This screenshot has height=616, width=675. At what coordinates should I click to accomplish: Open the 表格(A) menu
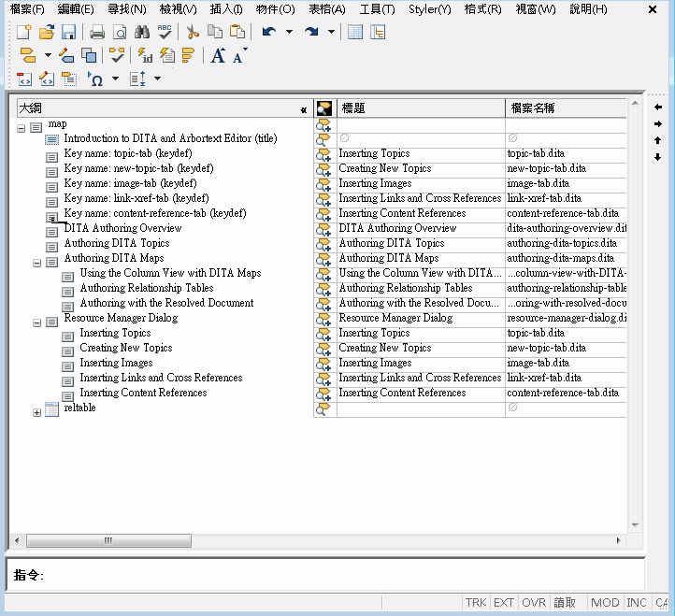pos(327,9)
